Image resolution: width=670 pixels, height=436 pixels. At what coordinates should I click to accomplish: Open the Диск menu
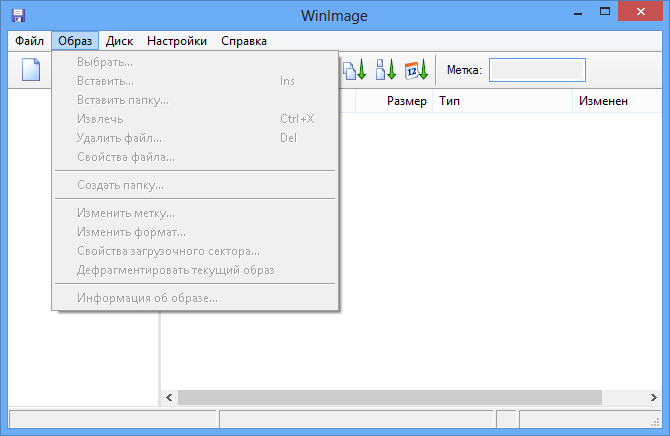tap(119, 41)
